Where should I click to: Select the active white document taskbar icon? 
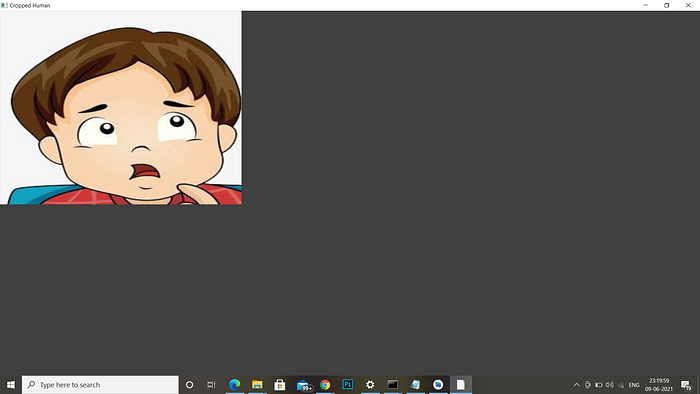coord(461,385)
